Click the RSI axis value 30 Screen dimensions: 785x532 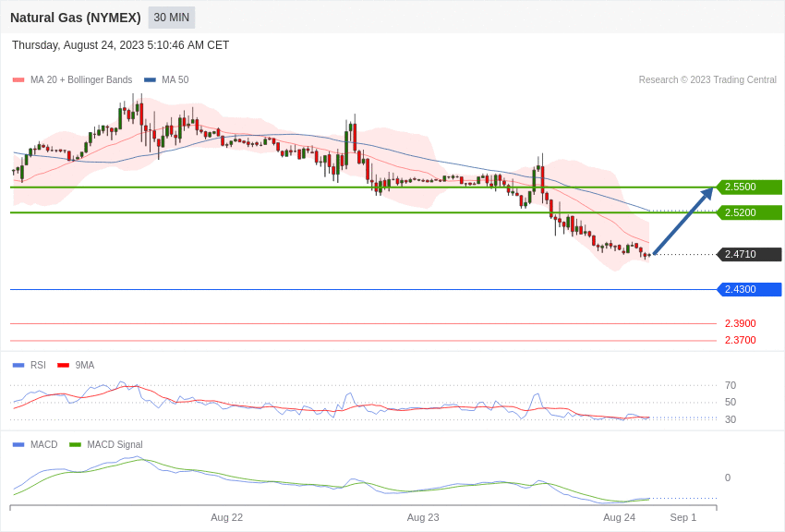pos(731,419)
